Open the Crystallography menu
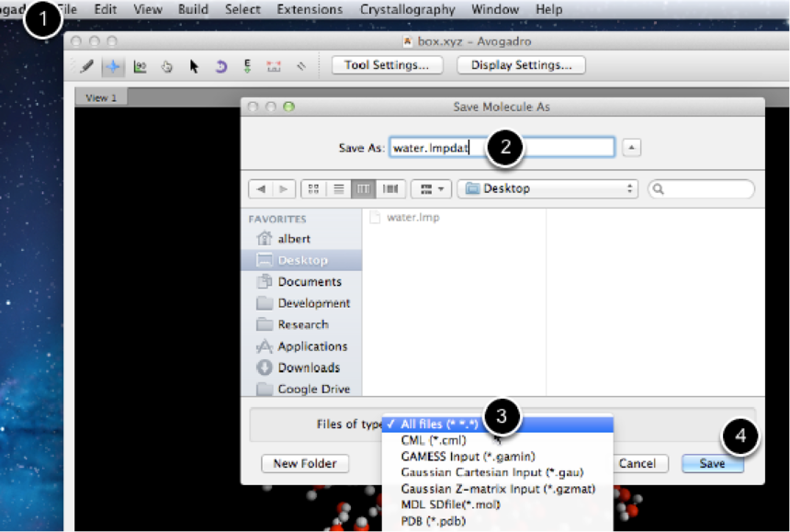The height and width of the screenshot is (532, 790). pyautogui.click(x=408, y=9)
